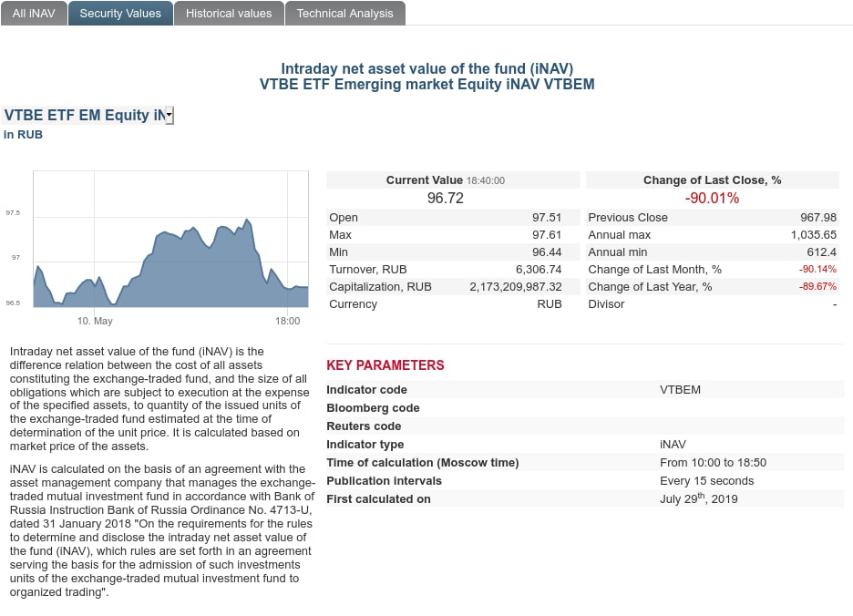853x616 pixels.
Task: Click the Indicator code value VTBEM
Action: [680, 390]
